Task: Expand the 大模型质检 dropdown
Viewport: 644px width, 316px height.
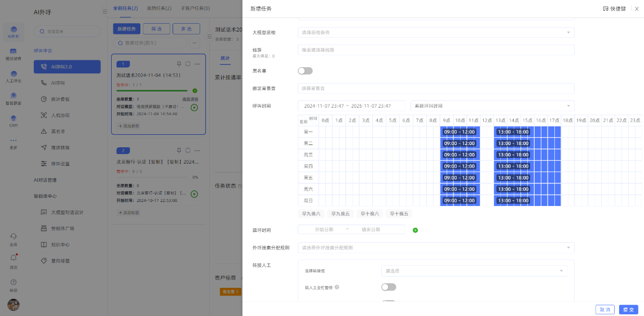Action: [435, 33]
